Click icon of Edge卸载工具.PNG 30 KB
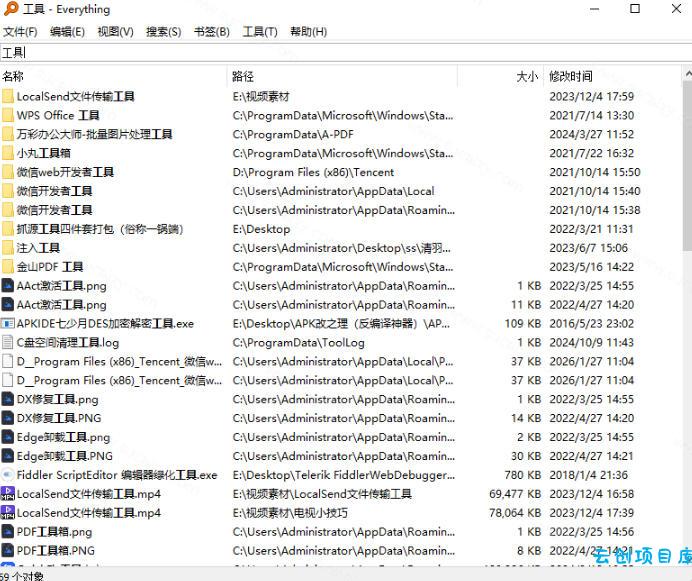Image resolution: width=692 pixels, height=581 pixels. click(8, 456)
